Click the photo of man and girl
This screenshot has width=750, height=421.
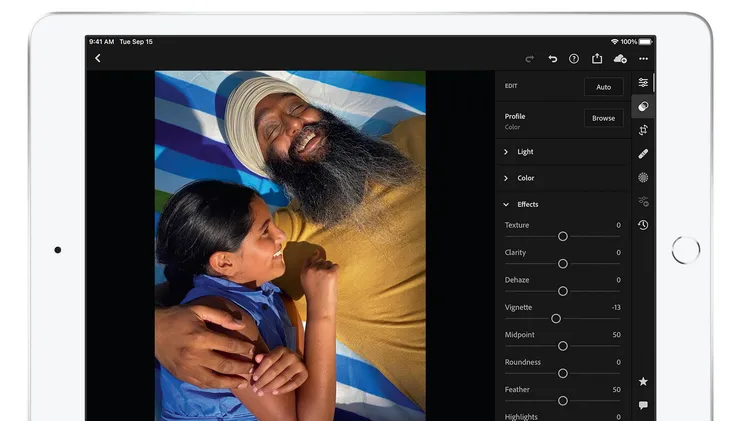pyautogui.click(x=290, y=246)
